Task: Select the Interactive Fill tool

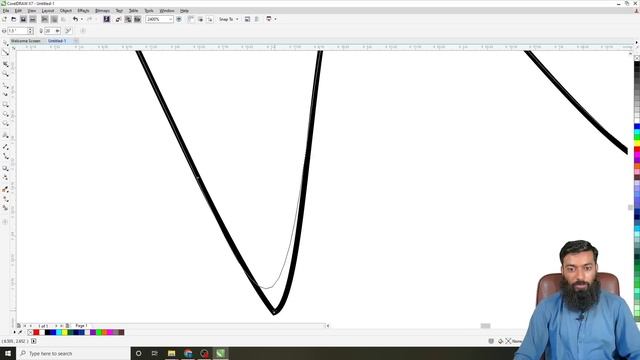Action: [5, 199]
